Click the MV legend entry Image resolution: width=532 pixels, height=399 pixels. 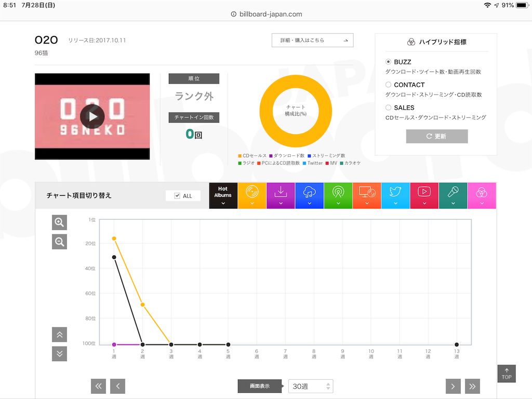coord(331,163)
